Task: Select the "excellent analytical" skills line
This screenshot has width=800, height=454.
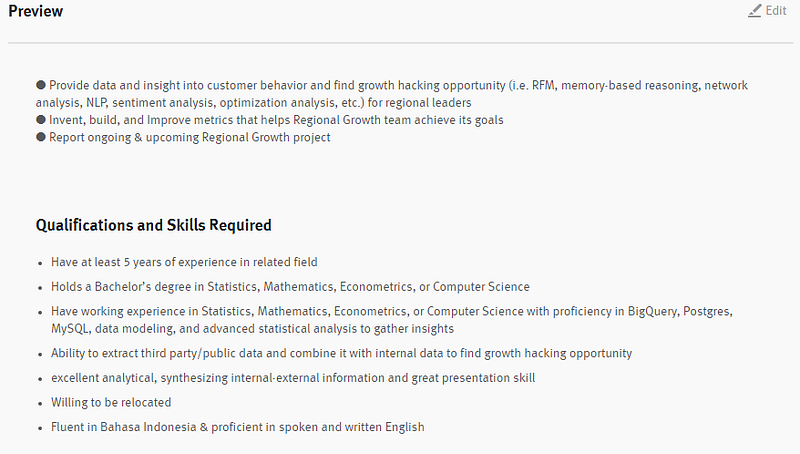Action: (x=293, y=378)
